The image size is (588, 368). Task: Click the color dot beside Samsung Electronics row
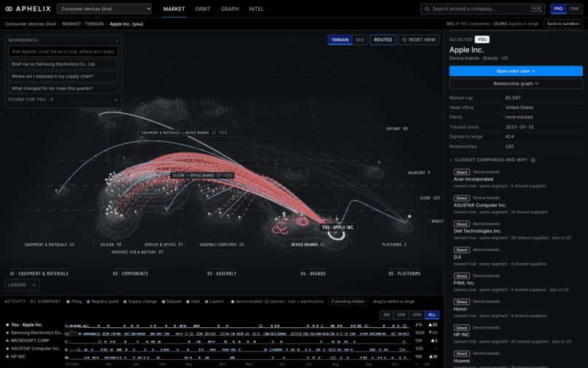[7, 333]
